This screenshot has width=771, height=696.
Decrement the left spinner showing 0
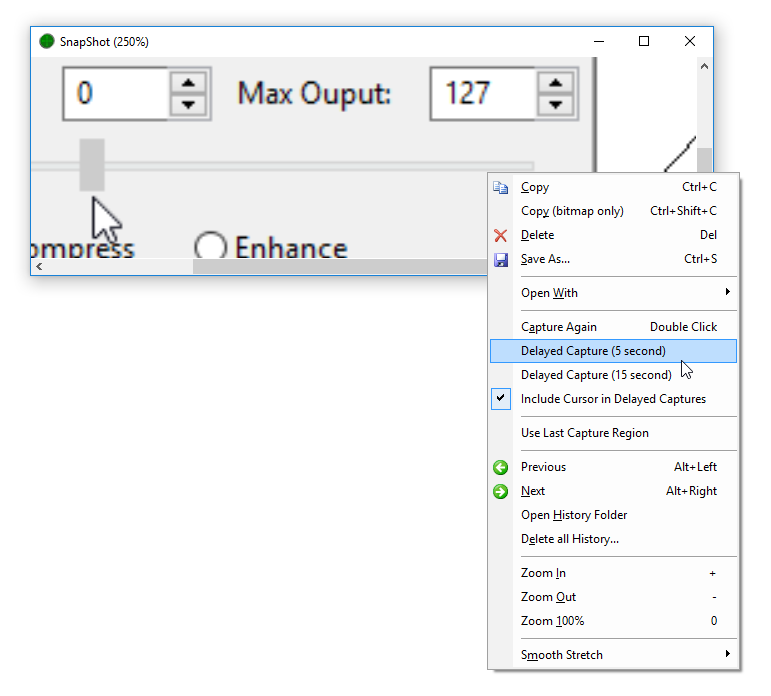point(188,104)
